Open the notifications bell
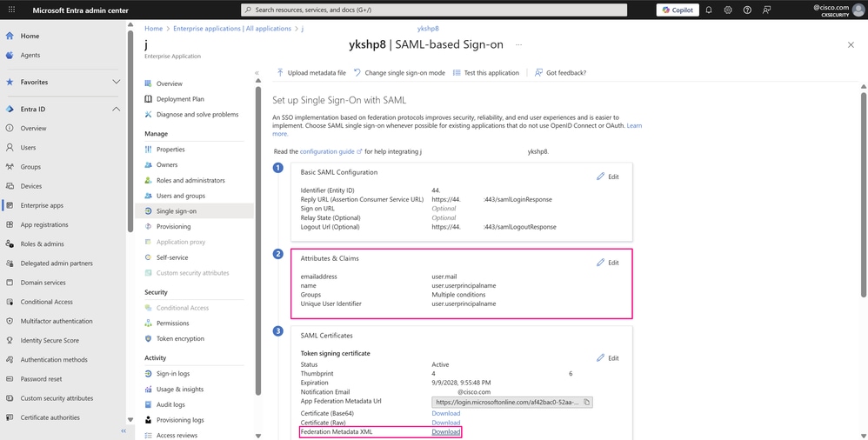 point(709,10)
